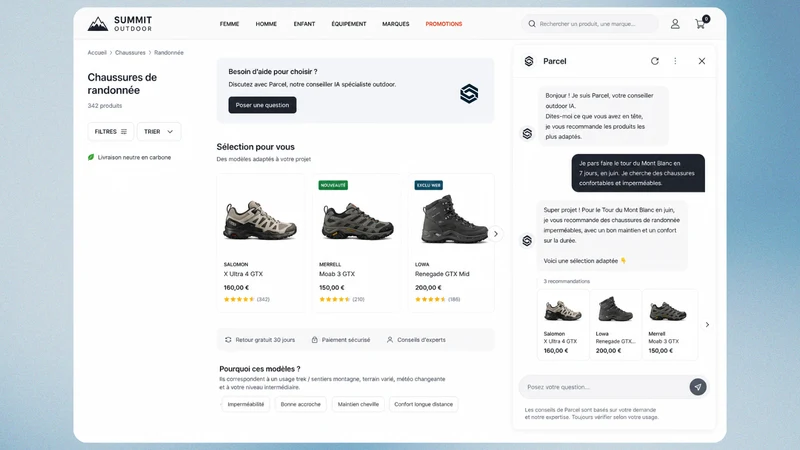
Task: Open the MARQUES menu
Action: pyautogui.click(x=396, y=24)
